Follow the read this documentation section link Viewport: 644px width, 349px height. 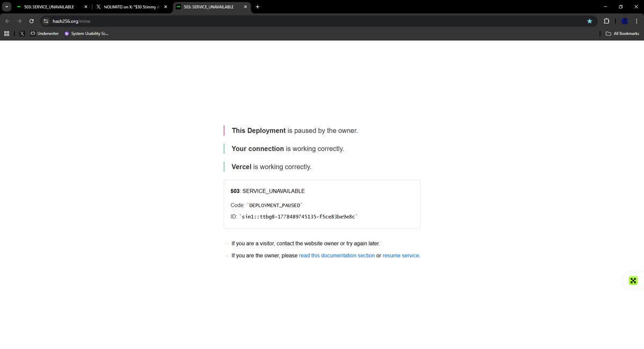tap(336, 256)
